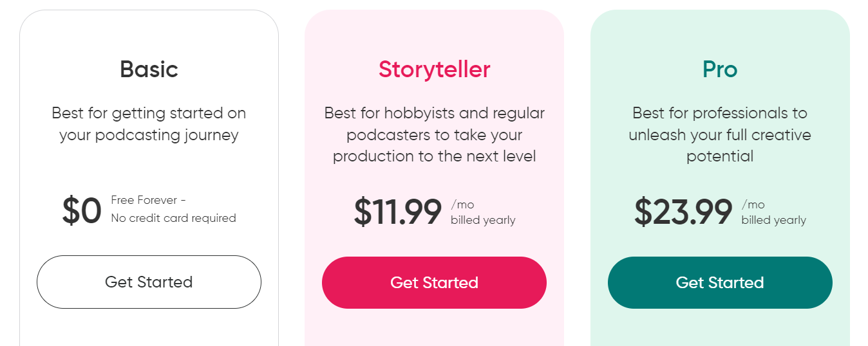Click the "No credit card required" note
The image size is (868, 346).
tap(173, 218)
